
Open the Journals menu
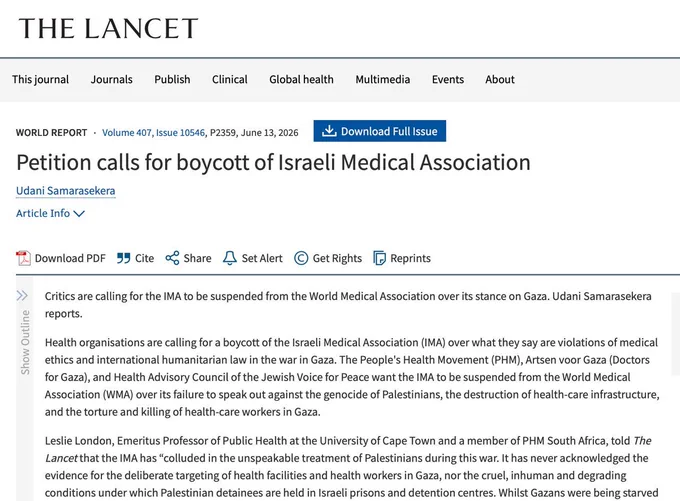pyautogui.click(x=111, y=80)
